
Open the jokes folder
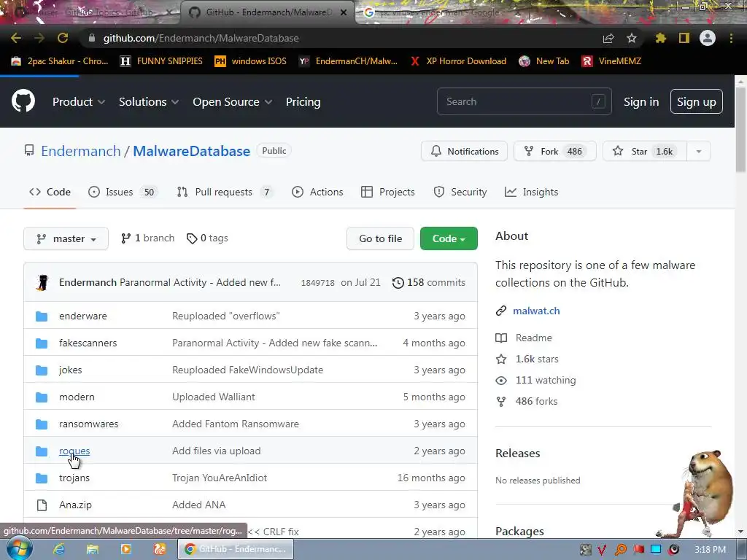pyautogui.click(x=71, y=370)
